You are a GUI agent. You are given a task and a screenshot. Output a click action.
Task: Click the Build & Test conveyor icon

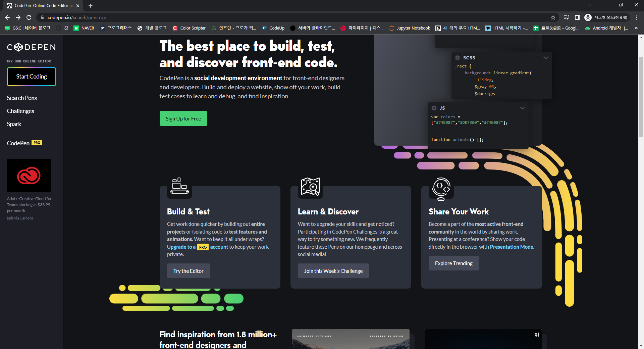179,186
